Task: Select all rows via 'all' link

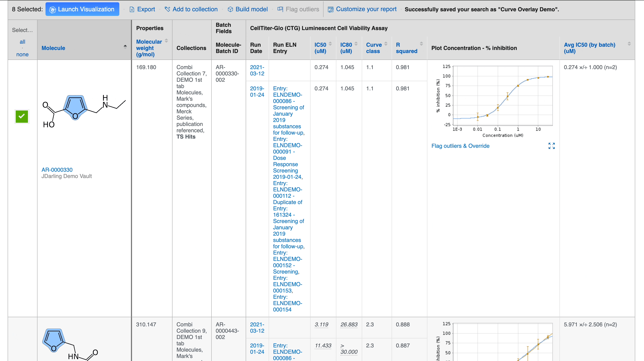Action: click(x=22, y=42)
